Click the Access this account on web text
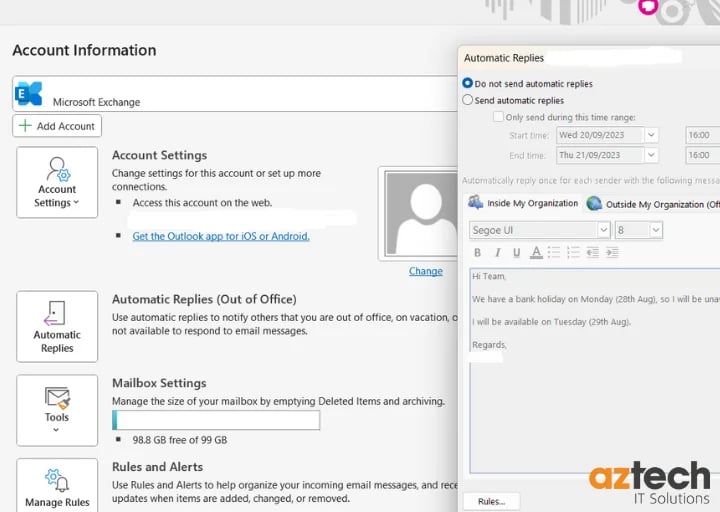 [x=202, y=203]
